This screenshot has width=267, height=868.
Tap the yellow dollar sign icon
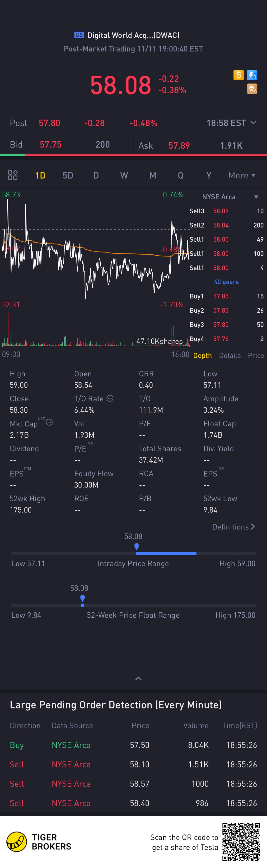click(x=238, y=75)
